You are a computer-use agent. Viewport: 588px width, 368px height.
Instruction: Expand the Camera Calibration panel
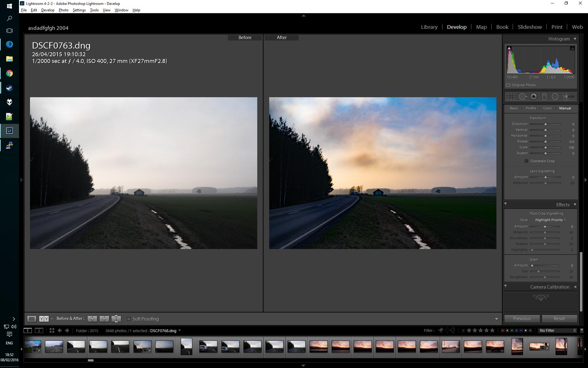coord(550,287)
